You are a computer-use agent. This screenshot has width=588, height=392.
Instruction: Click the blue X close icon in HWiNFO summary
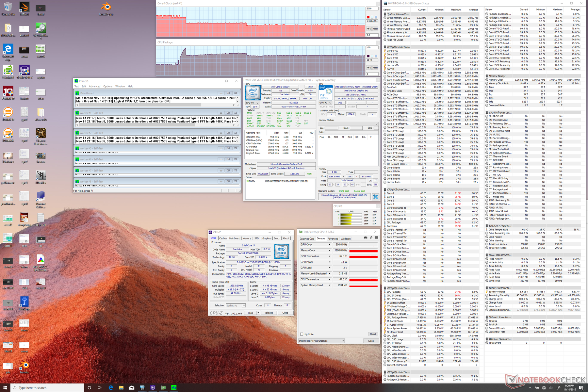pos(376,197)
